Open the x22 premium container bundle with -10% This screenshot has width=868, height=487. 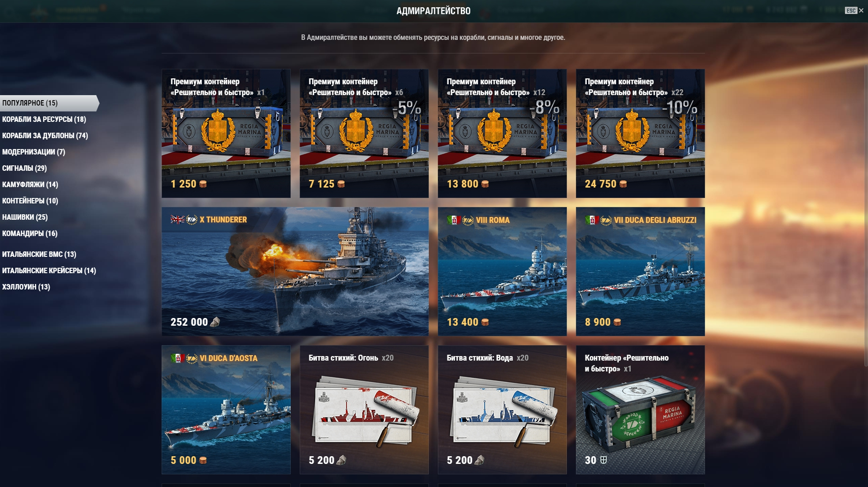640,133
